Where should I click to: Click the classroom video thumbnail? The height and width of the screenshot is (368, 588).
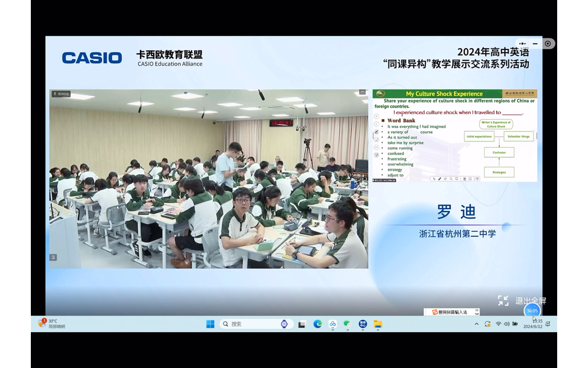pyautogui.click(x=208, y=179)
